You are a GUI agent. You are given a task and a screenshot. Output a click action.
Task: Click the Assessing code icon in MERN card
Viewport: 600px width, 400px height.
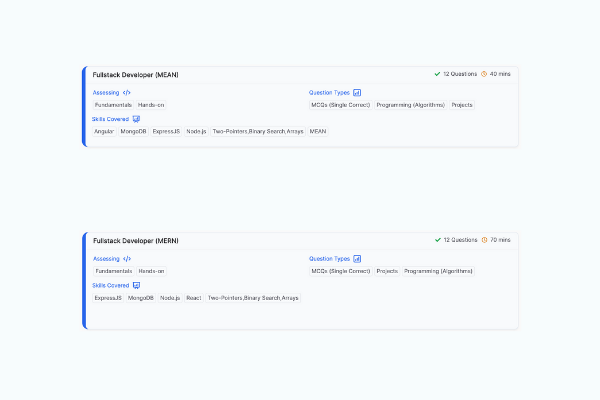pyautogui.click(x=127, y=259)
